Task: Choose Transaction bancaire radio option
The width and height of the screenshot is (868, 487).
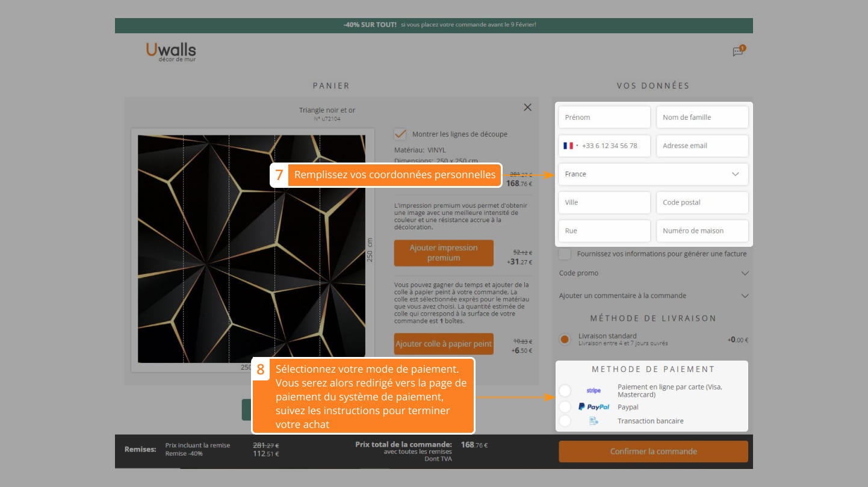Action: [565, 421]
